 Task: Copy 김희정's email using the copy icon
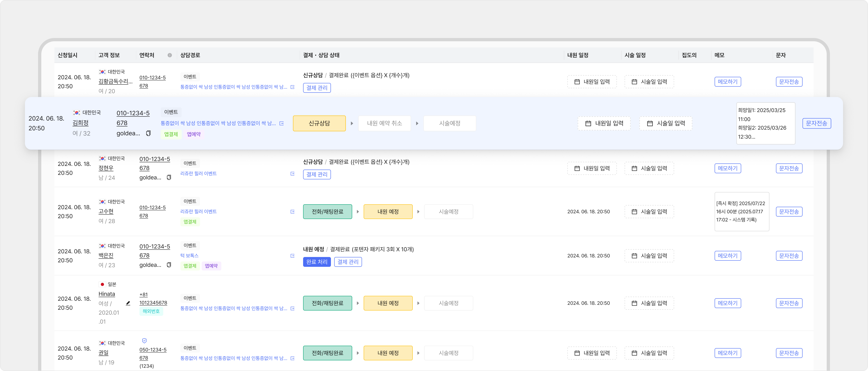point(148,133)
